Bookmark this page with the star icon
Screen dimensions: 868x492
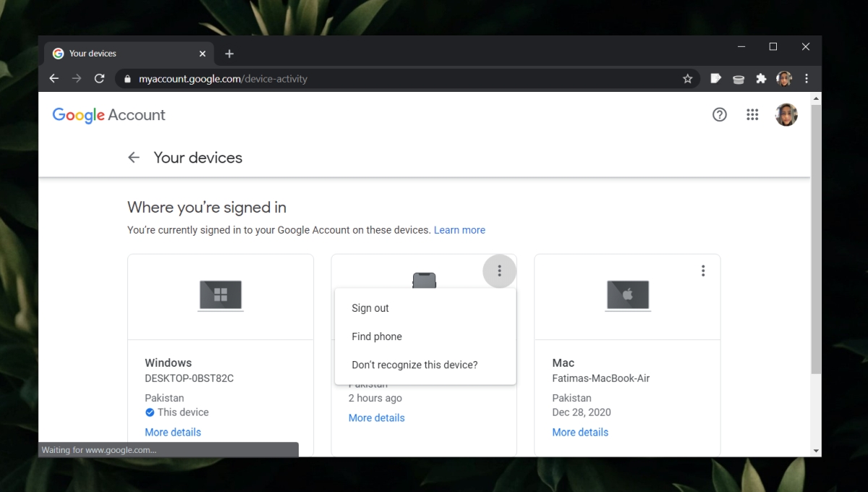tap(687, 79)
